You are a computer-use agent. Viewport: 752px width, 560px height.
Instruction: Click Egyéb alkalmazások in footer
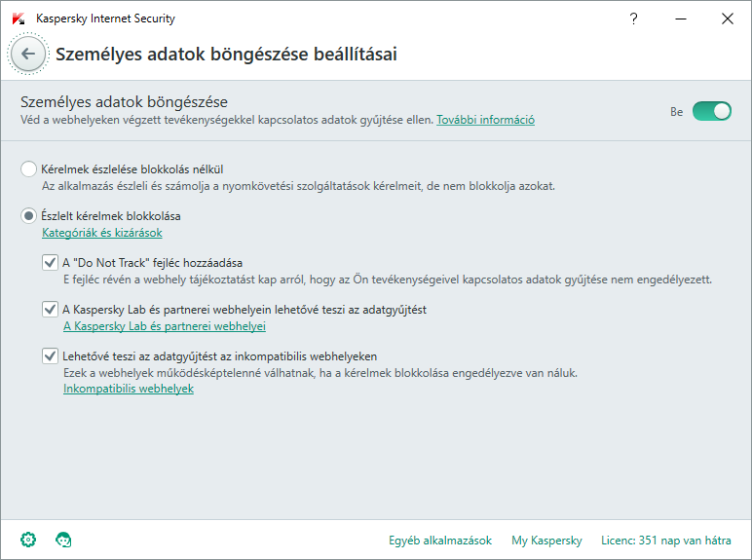(x=440, y=541)
